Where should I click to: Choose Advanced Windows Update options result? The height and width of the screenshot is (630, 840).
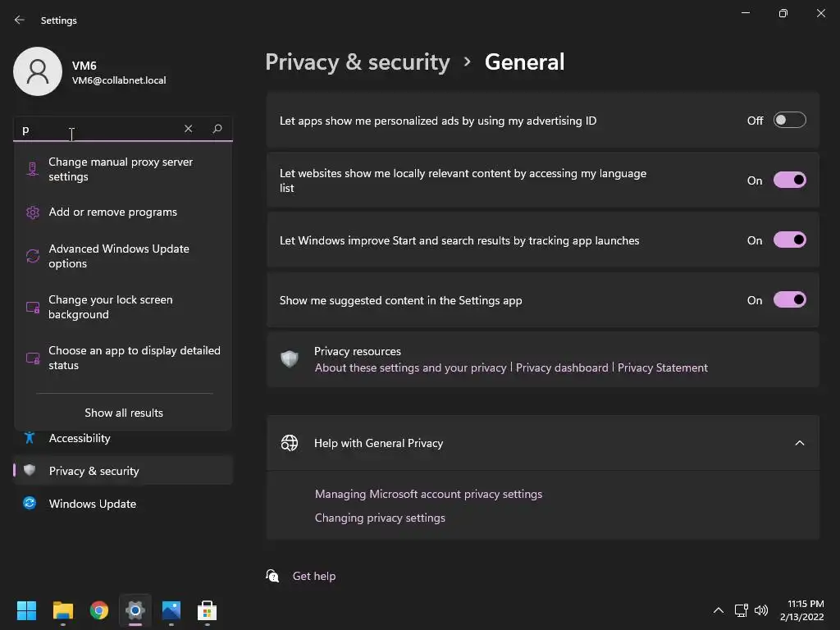[119, 256]
